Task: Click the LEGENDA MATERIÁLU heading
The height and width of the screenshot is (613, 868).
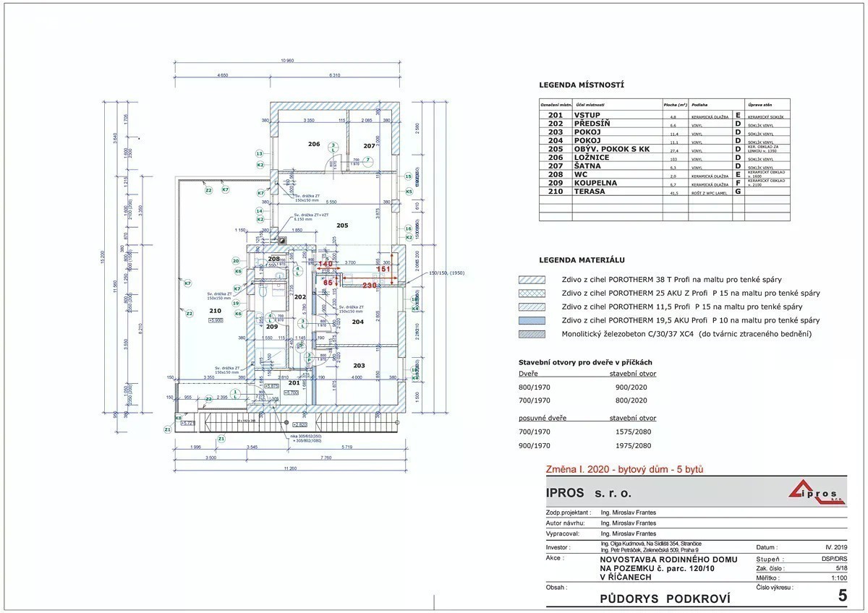Action: 582,260
